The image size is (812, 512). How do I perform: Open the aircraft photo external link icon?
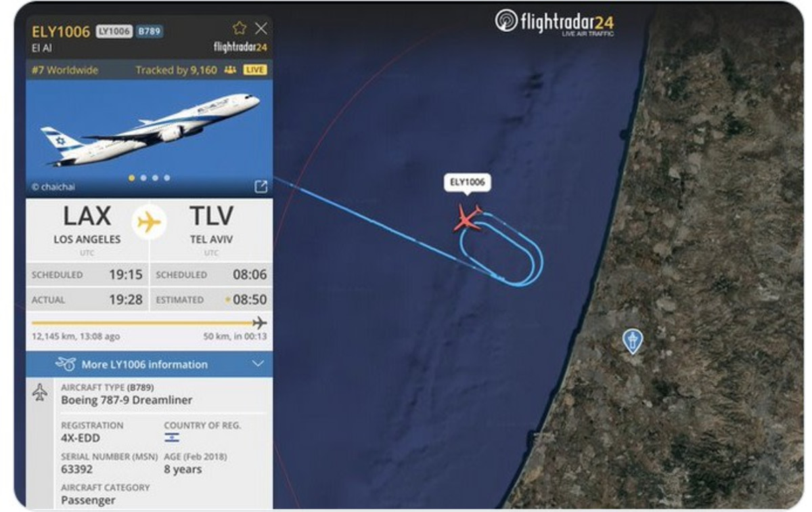(x=261, y=187)
